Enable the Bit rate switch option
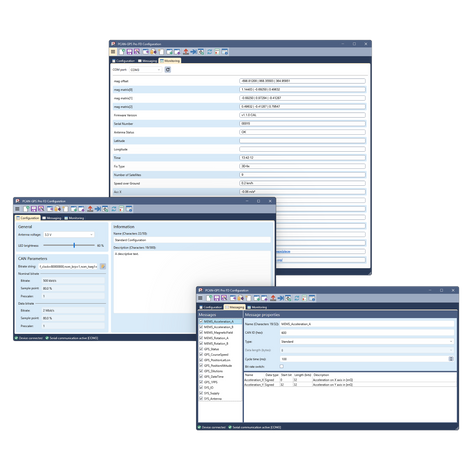Viewport: 469px width, 469px height. point(282,366)
